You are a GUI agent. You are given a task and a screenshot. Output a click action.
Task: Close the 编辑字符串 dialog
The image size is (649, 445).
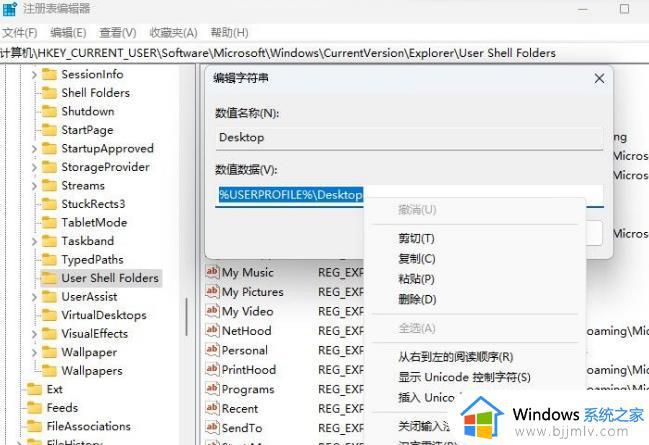pyautogui.click(x=599, y=78)
